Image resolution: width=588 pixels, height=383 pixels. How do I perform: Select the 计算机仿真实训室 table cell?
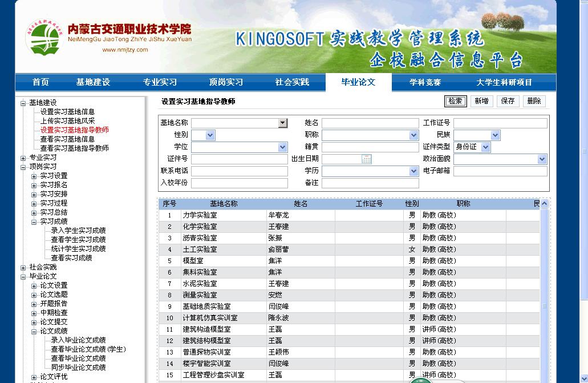(224, 318)
